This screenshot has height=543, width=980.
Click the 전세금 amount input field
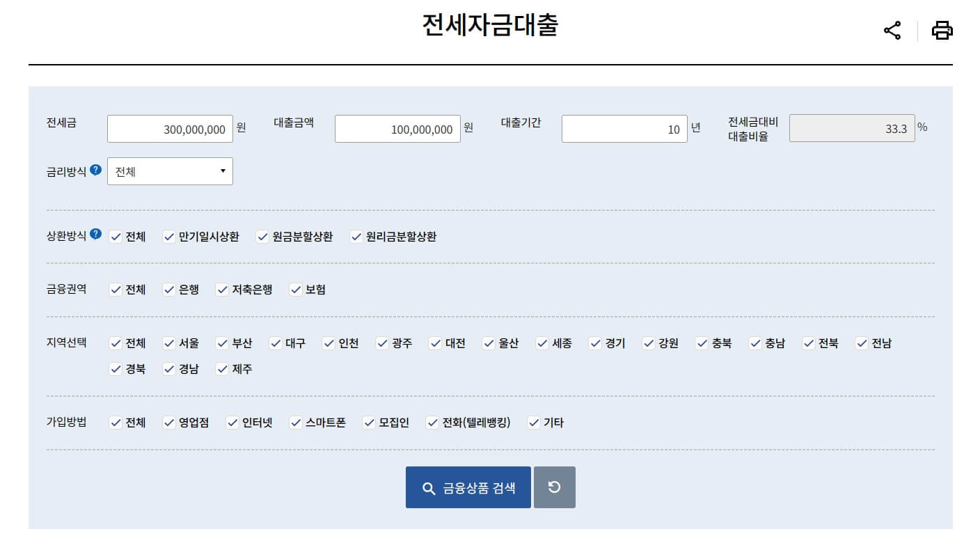tap(170, 129)
